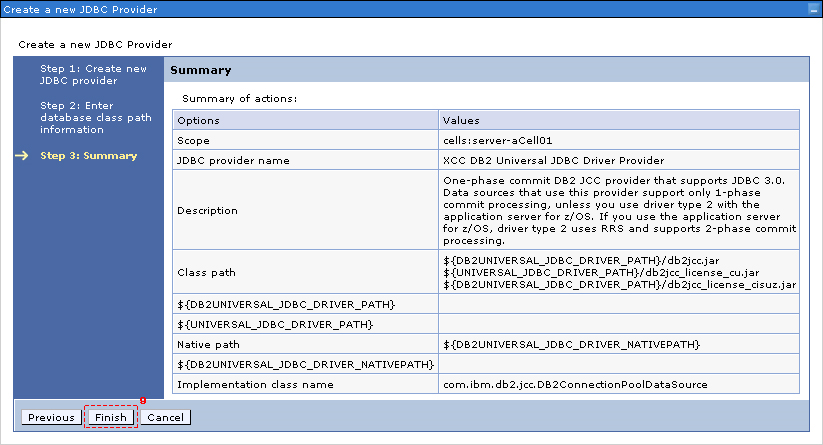Click the Implementation class name value com.ibm.db2.jcc.DB2ConnectionPoolDataSource
This screenshot has width=823, height=445.
pos(575,384)
